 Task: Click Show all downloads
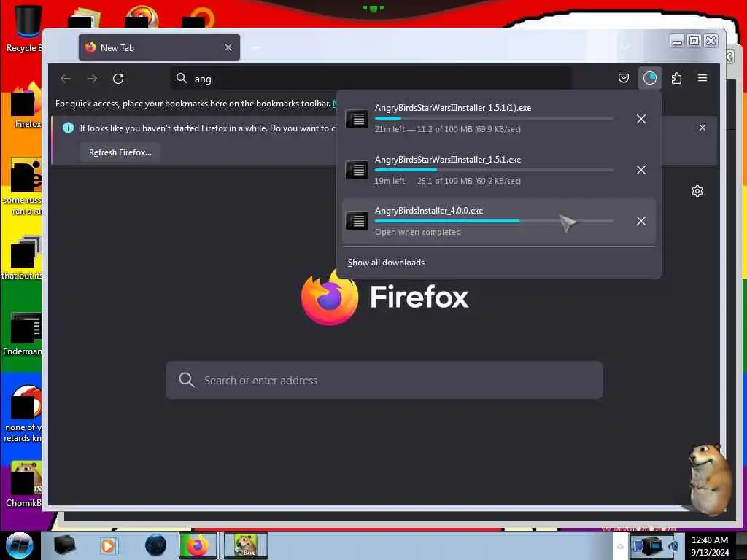[386, 262]
